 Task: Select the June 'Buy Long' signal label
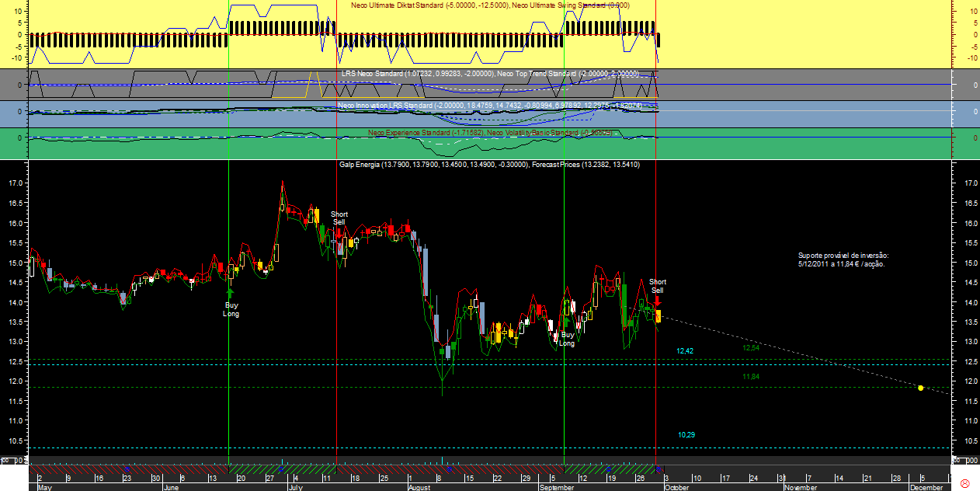coord(231,309)
